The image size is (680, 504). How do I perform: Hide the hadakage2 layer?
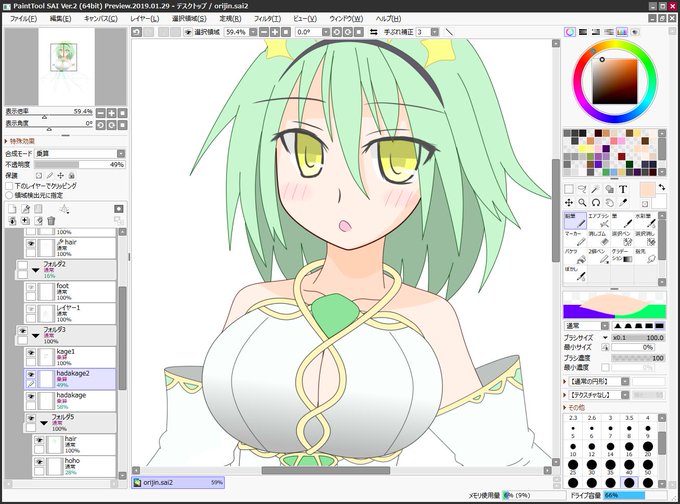click(31, 375)
